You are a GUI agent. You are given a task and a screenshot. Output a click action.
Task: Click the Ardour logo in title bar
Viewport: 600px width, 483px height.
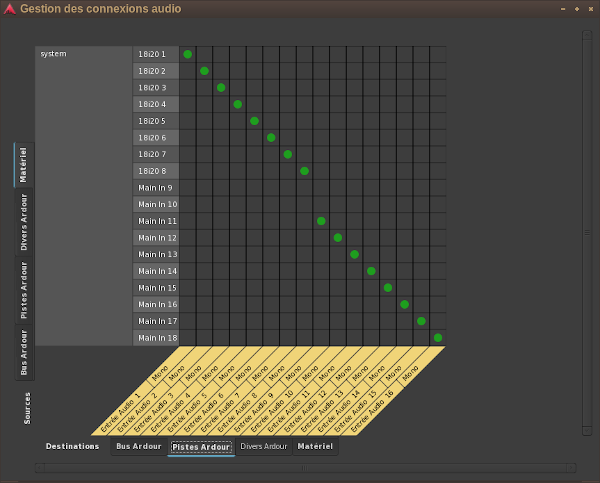(x=9, y=9)
